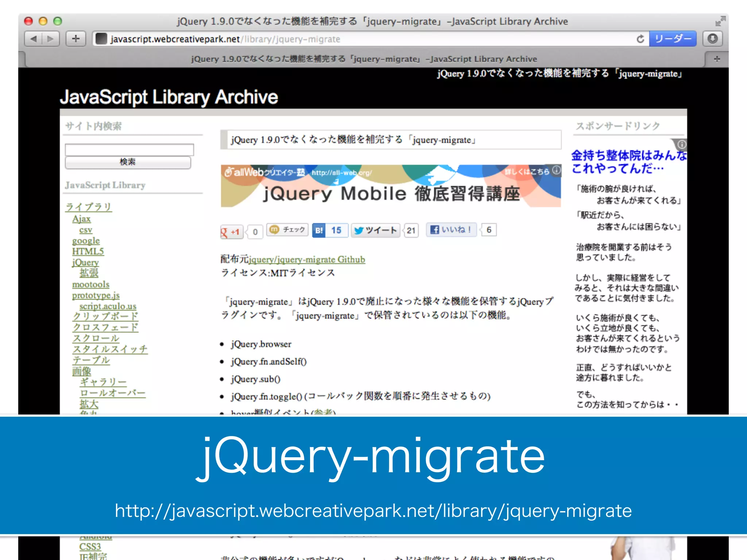Open the JavaScript Library Archive header title
This screenshot has height=560, width=747.
[x=169, y=97]
